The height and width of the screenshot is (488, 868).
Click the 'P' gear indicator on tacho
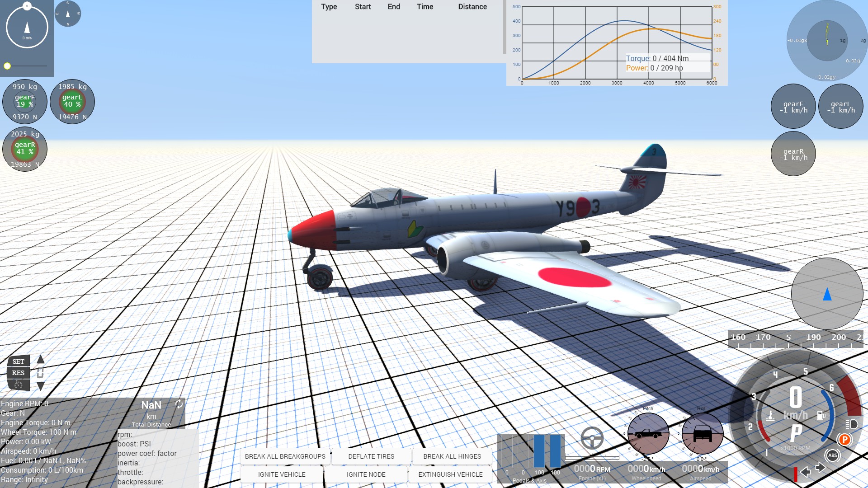796,434
